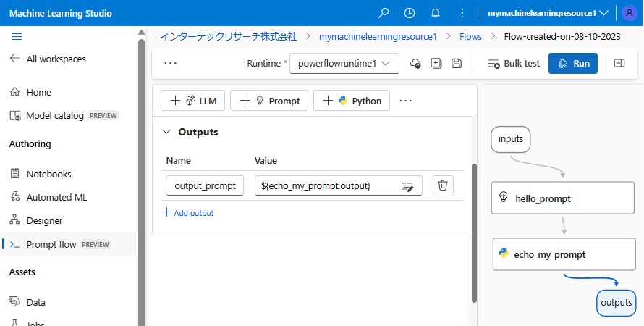Add an LLM node
644x326 pixels.
[192, 101]
